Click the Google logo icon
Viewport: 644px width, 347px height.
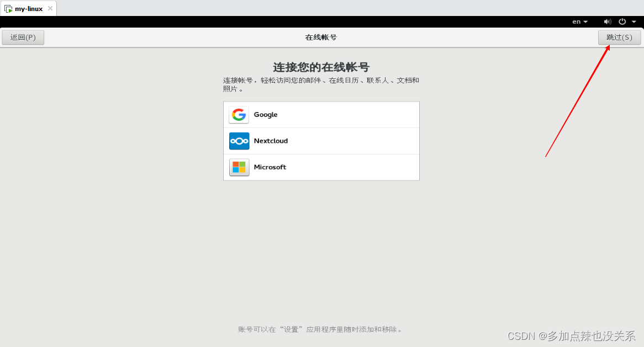coord(239,115)
